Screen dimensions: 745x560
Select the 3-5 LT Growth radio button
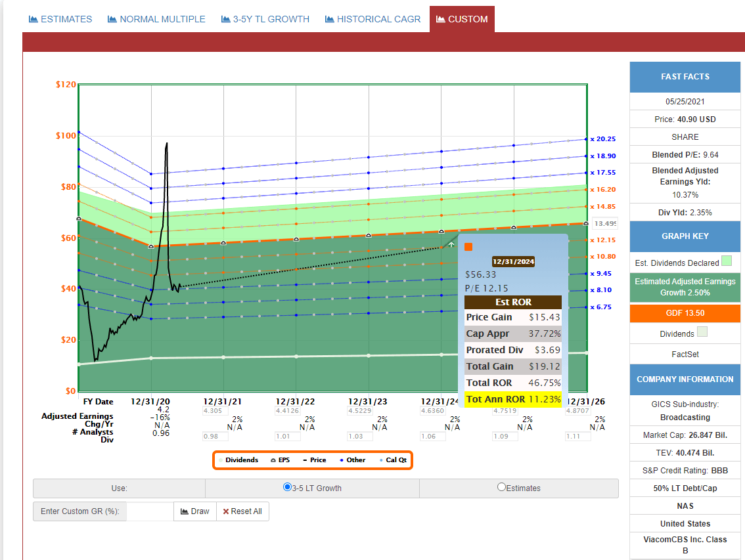(287, 488)
